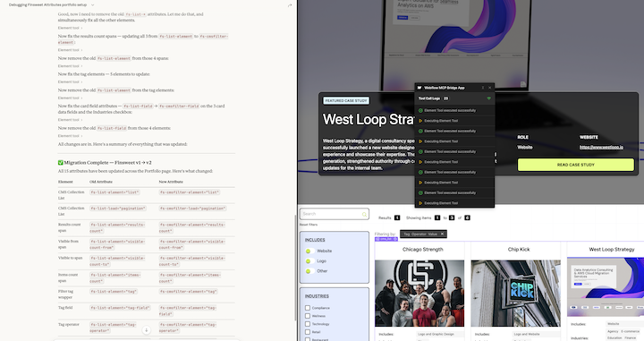644x341 pixels.
Task: Select the Tag Operator Value filter tag
Action: 423,234
